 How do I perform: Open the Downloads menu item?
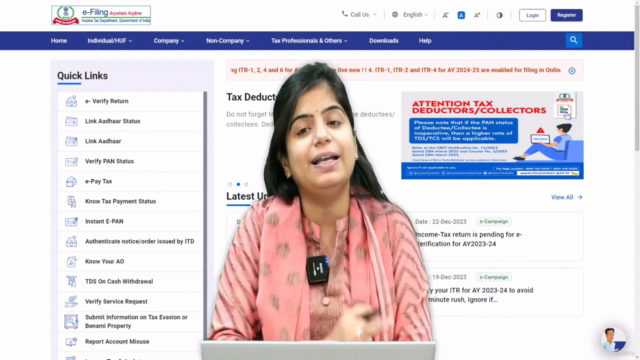click(x=384, y=41)
